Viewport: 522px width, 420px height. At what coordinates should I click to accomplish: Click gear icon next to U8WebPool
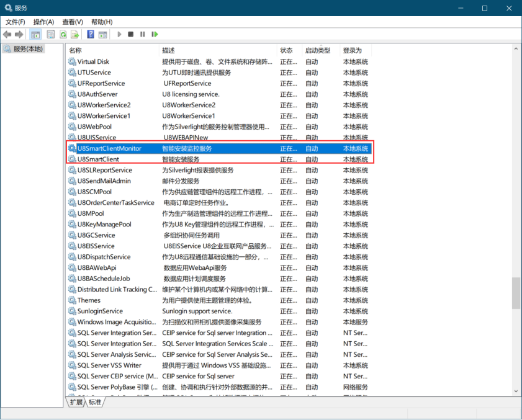(x=72, y=127)
